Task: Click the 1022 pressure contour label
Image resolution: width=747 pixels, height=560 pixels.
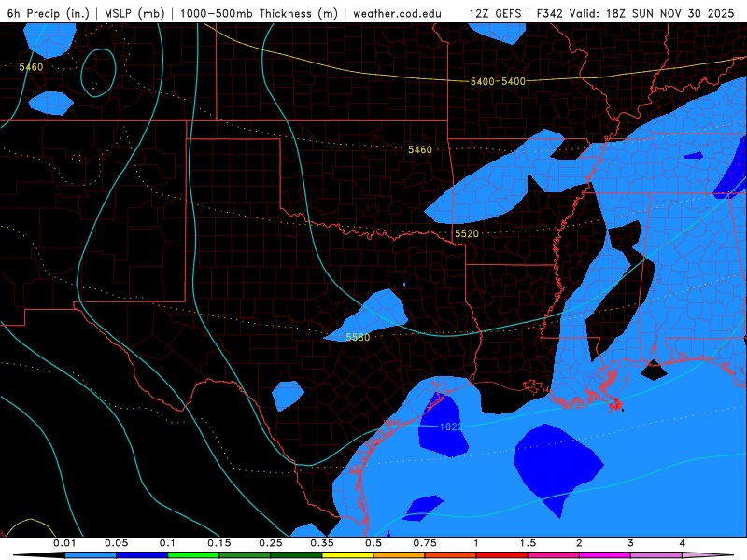Action: pyautogui.click(x=451, y=427)
